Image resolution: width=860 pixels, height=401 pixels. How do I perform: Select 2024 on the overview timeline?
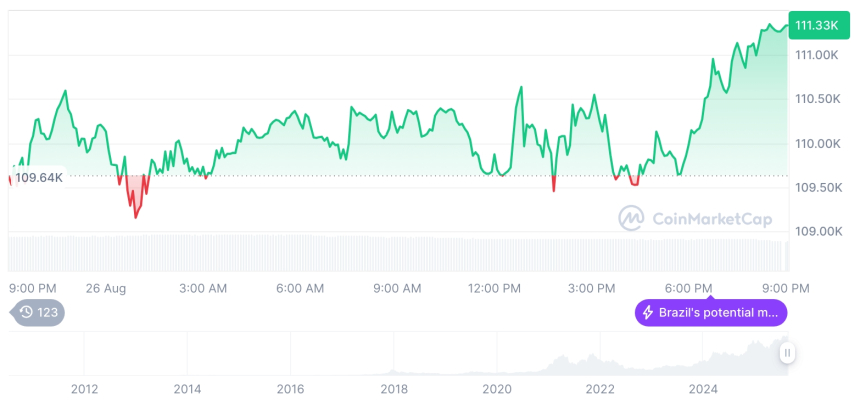pos(704,388)
